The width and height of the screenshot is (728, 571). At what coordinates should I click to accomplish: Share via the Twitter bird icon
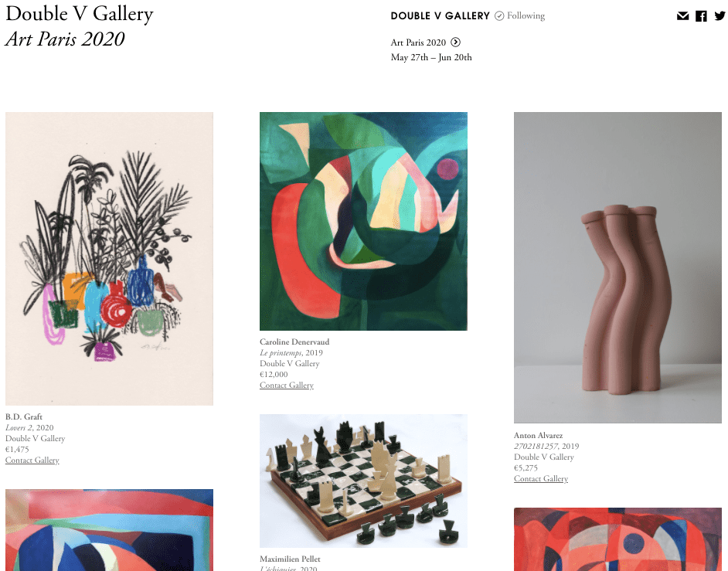point(719,16)
